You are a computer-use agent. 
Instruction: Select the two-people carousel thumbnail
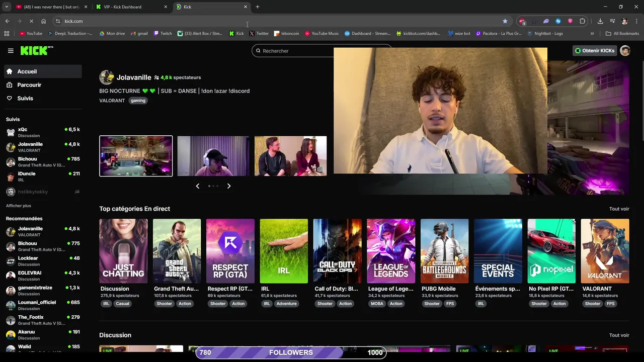[290, 156]
